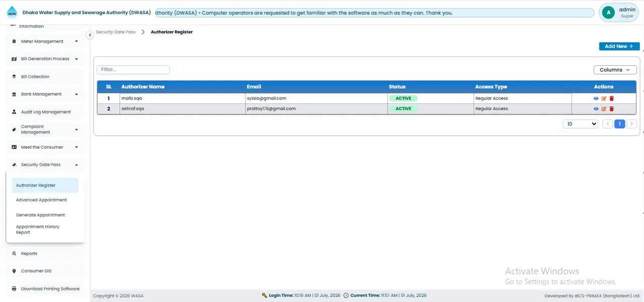View details of ashraf.sqa with eye icon
Screen dimensions: 644x302
tap(596, 109)
